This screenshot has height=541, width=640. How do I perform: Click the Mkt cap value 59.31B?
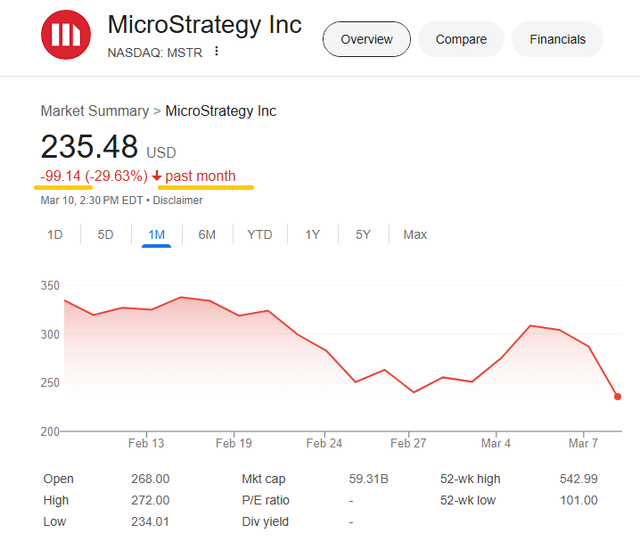pyautogui.click(x=369, y=479)
